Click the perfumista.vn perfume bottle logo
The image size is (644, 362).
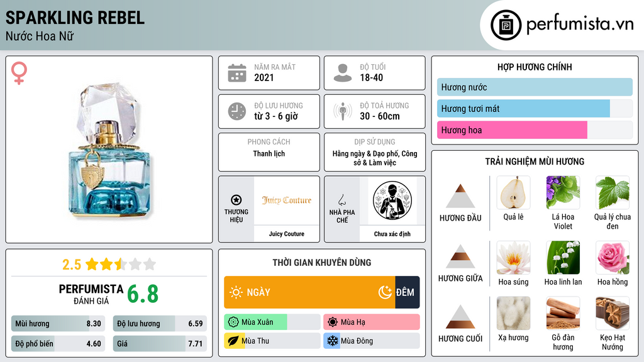(x=506, y=25)
